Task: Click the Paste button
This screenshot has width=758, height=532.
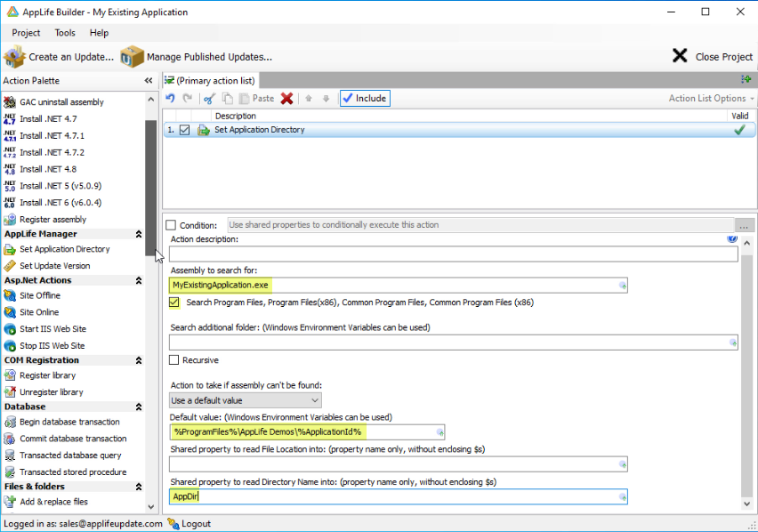Action: [257, 99]
